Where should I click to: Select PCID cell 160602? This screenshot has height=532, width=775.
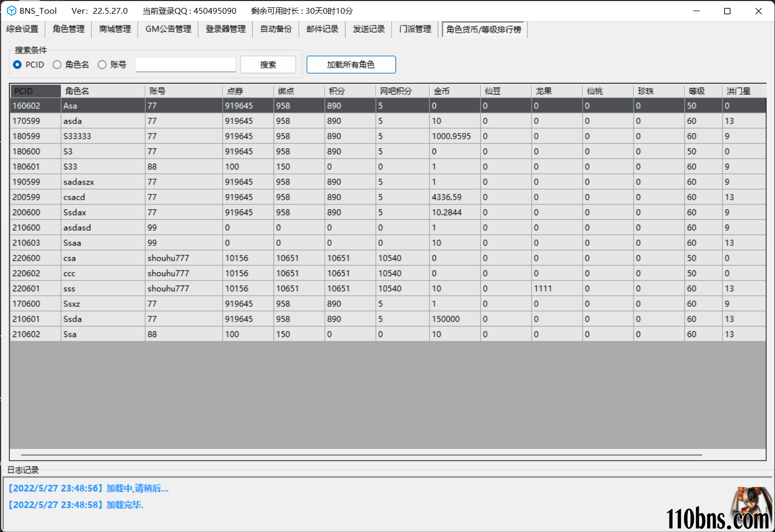coord(36,106)
